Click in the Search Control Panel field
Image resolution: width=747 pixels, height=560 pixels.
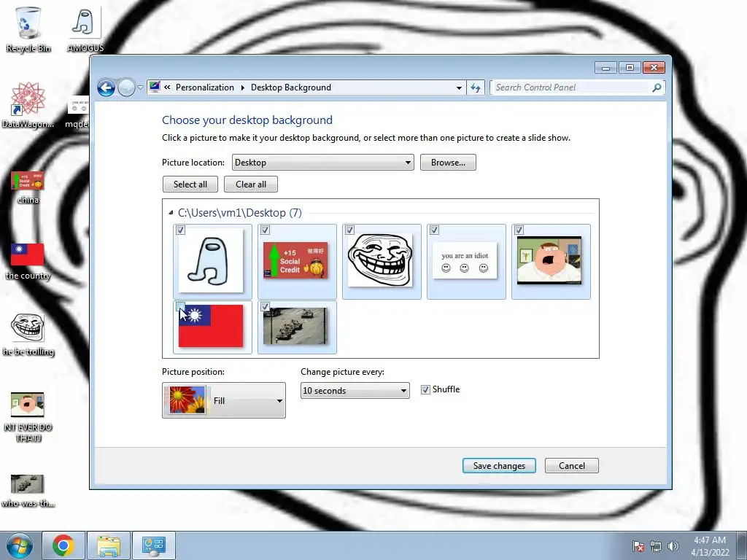[x=570, y=87]
